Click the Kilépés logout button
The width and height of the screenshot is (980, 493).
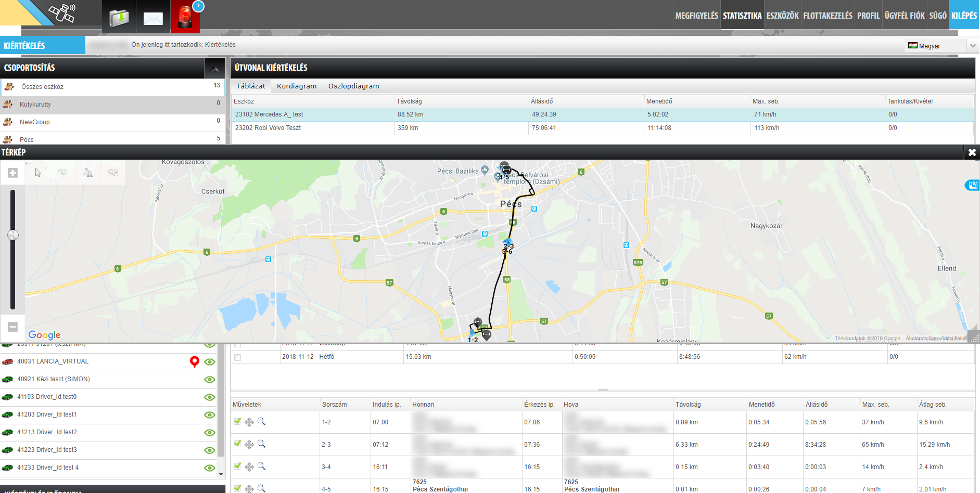tap(964, 16)
